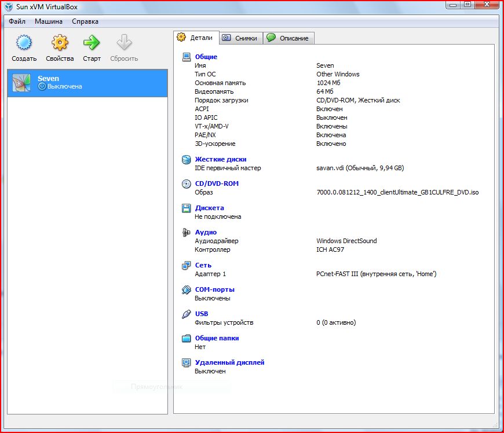This screenshot has width=504, height=433.
Task: Open the Удаленный дисплей link
Action: [229, 362]
